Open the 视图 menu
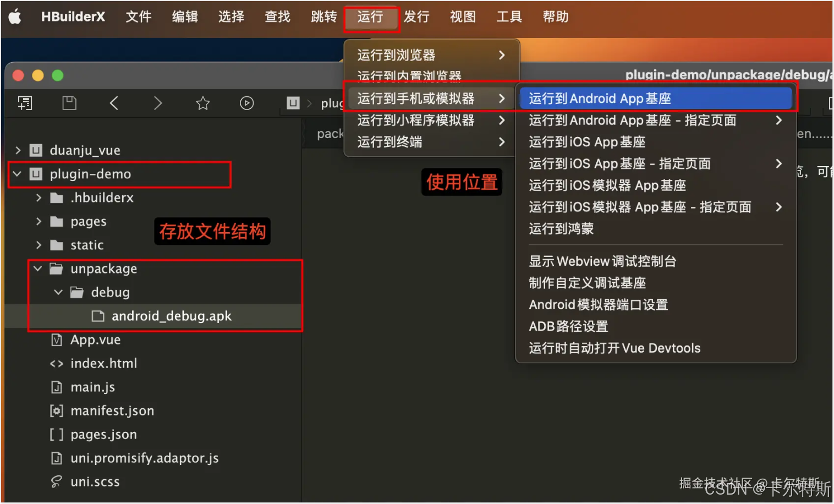The height and width of the screenshot is (504, 834). (463, 17)
